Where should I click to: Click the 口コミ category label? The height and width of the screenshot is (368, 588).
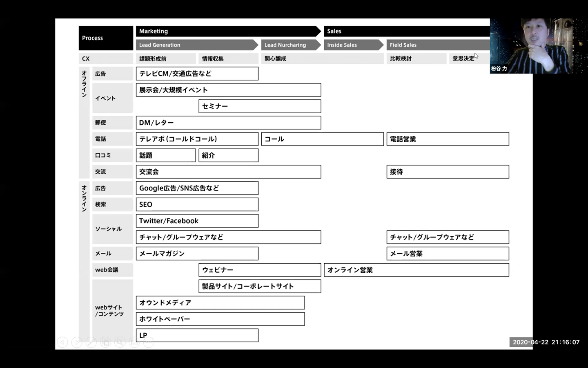(113, 155)
